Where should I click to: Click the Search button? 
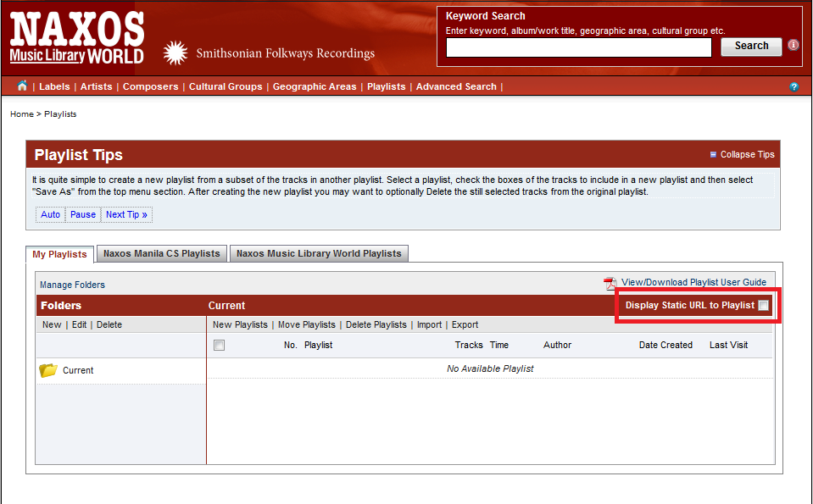pos(751,46)
